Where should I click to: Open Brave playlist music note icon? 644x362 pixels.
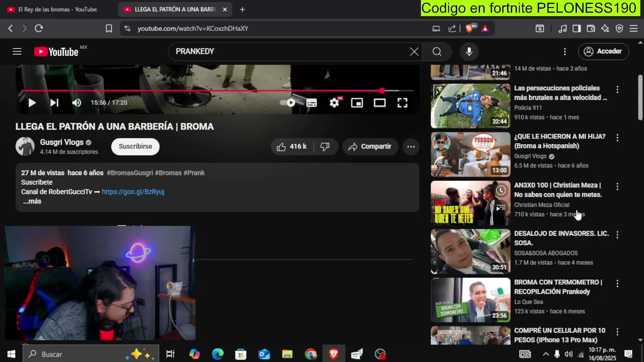(x=563, y=29)
